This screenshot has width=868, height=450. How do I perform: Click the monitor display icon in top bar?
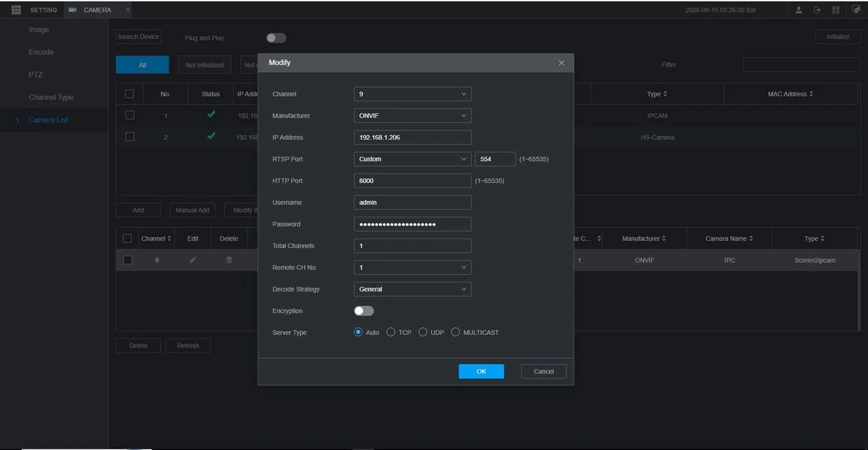click(856, 9)
